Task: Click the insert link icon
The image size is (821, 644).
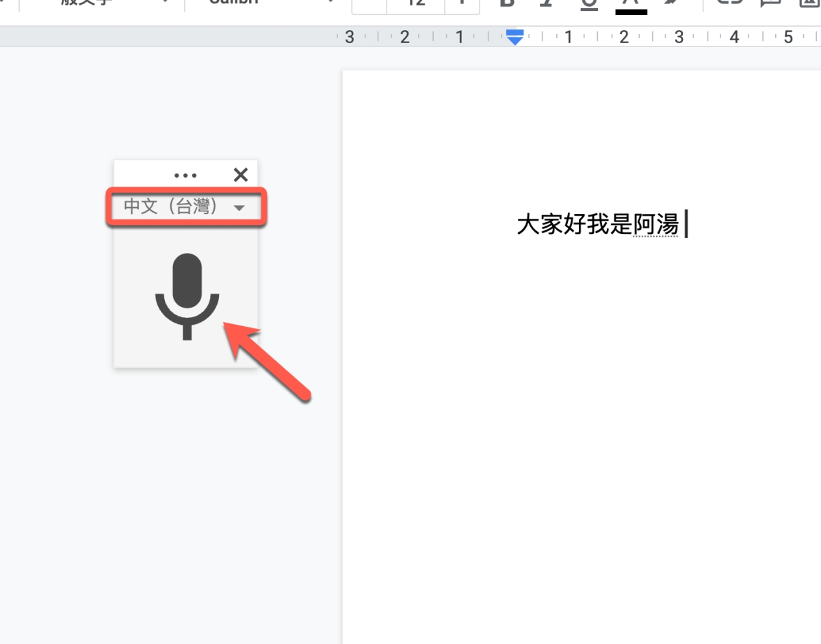Action: [730, 3]
